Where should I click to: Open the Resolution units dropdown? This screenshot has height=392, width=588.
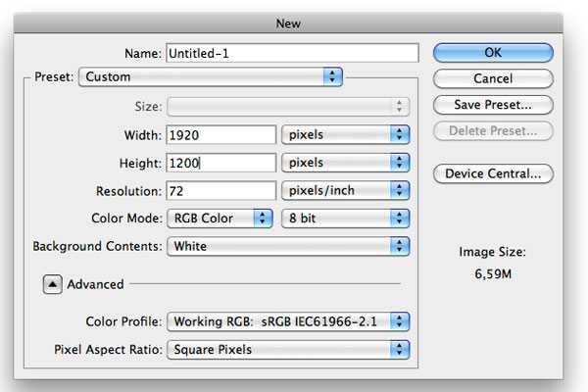pyautogui.click(x=345, y=190)
